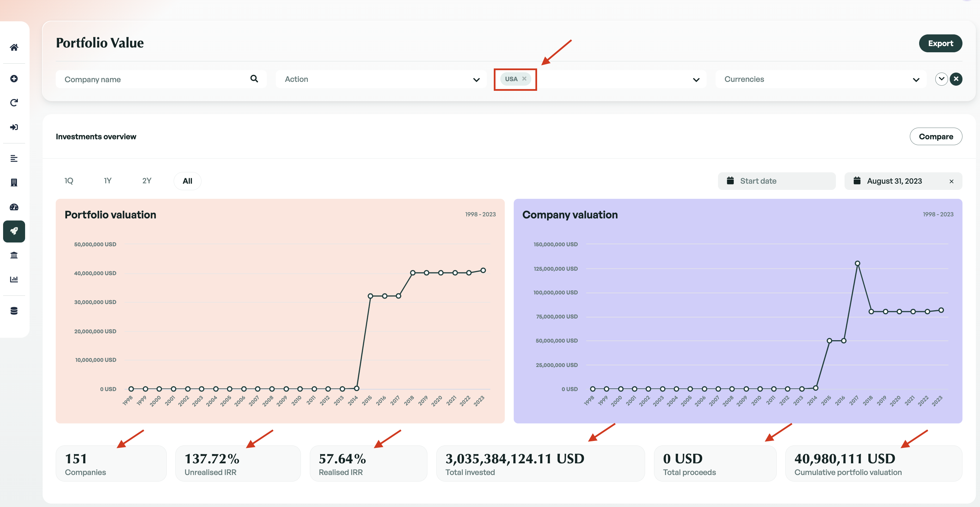The width and height of the screenshot is (980, 507).
Task: Click the Company valuation chart title
Action: pyautogui.click(x=570, y=215)
